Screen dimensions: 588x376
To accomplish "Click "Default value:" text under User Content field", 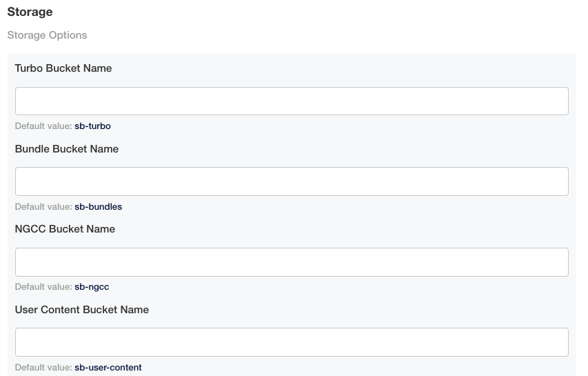I will [x=43, y=368].
